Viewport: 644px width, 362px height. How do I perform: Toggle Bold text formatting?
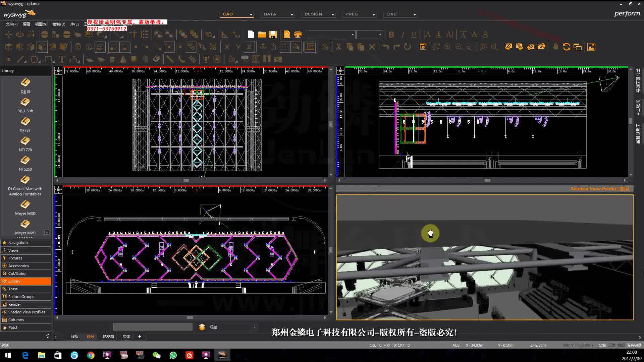point(391,35)
